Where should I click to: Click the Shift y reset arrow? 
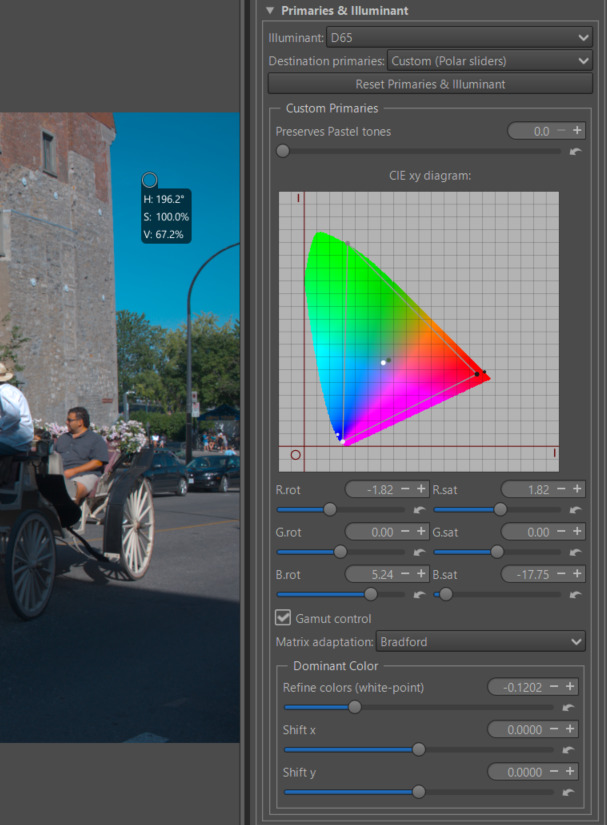569,792
